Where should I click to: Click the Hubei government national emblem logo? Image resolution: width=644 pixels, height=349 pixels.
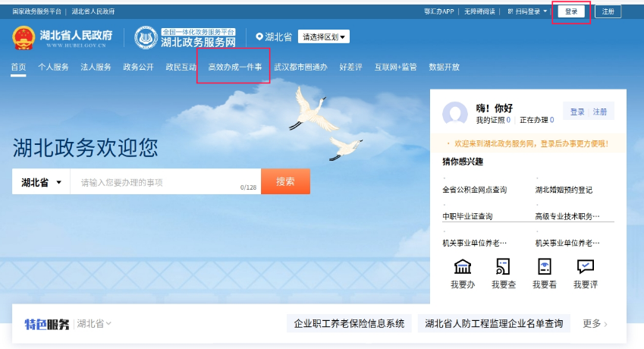click(x=24, y=38)
